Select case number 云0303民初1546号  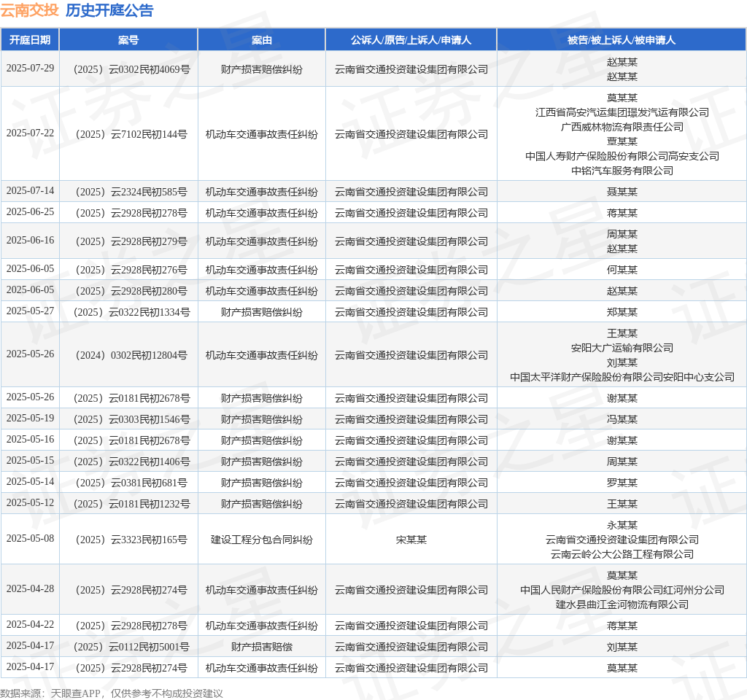point(131,419)
